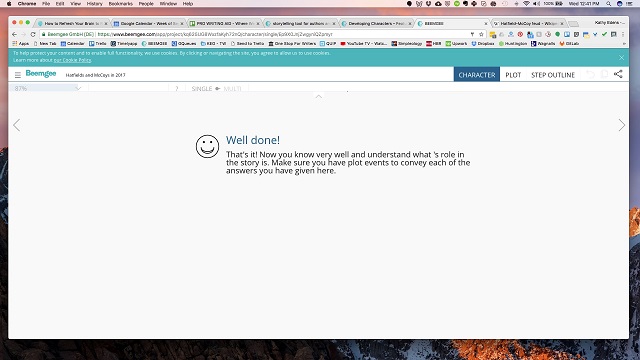The width and height of the screenshot is (640, 360).
Task: Click the undo arrow in Beemgee header
Action: point(590,74)
